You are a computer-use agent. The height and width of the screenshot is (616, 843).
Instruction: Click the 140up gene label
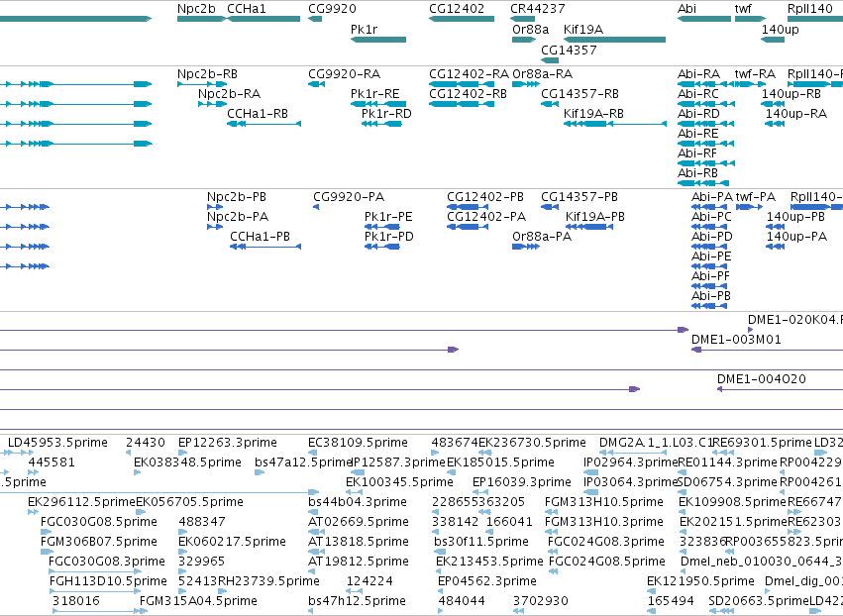point(781,30)
